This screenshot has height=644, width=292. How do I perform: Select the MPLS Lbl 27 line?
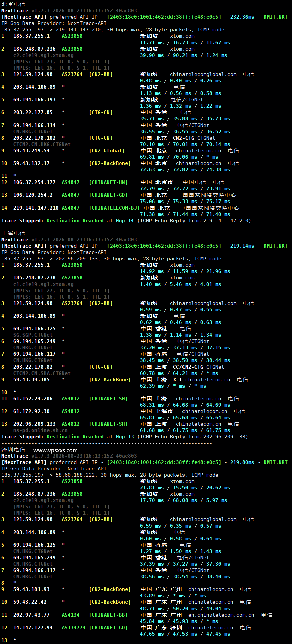62,291
